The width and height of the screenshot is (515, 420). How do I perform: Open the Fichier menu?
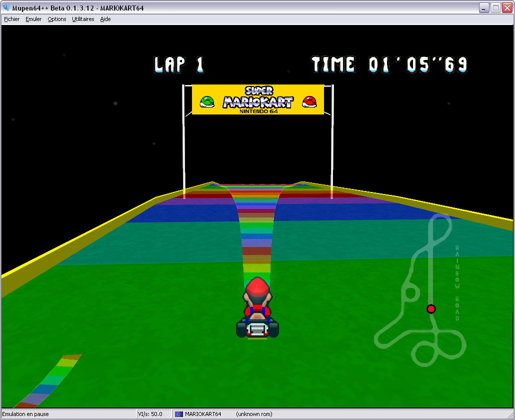tap(12, 19)
